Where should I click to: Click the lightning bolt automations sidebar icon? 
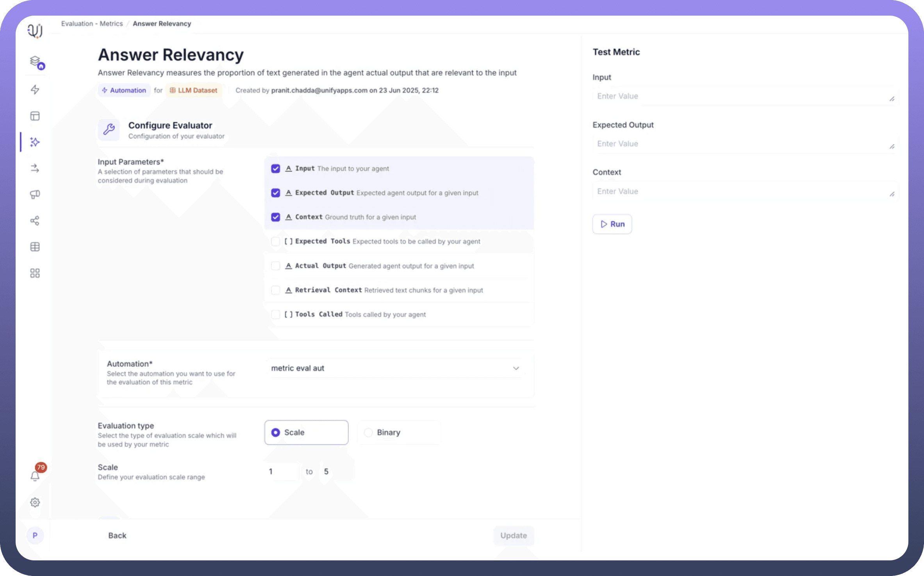tap(35, 89)
